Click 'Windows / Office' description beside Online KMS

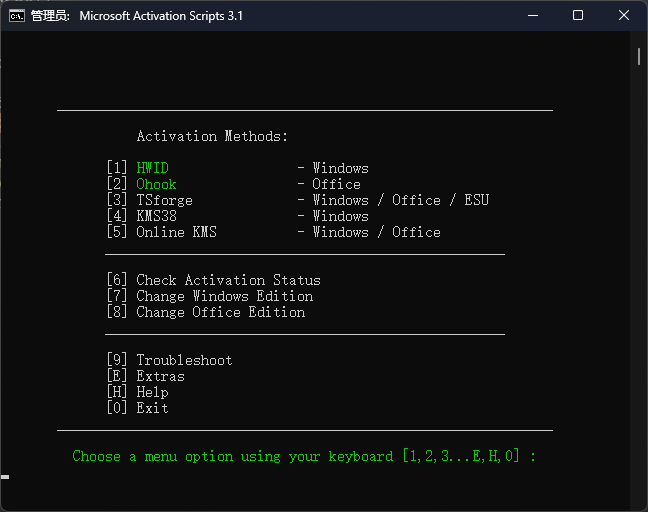coord(376,232)
